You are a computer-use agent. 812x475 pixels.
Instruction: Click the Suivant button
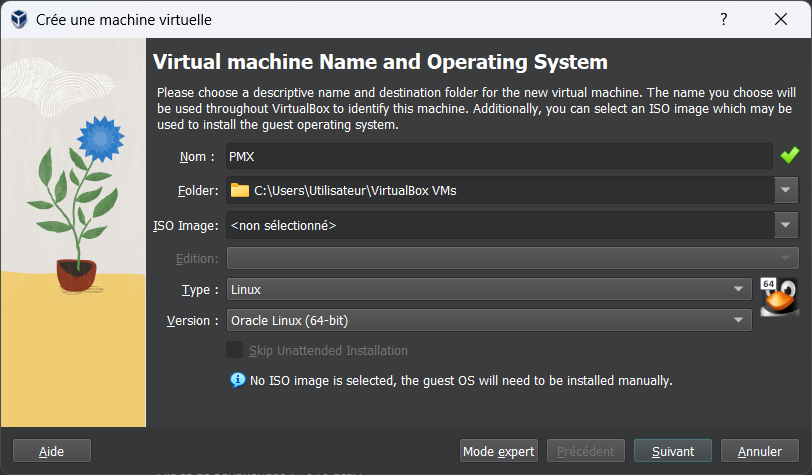pyautogui.click(x=673, y=451)
